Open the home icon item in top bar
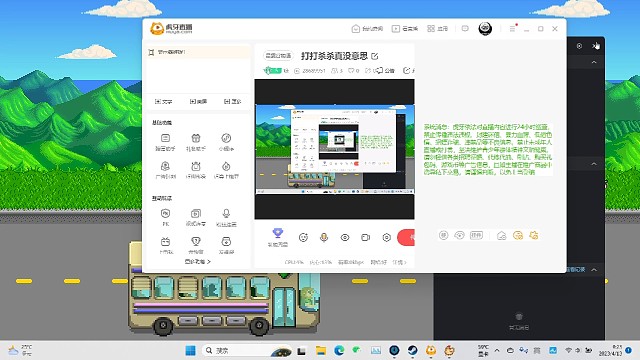Image resolution: width=640 pixels, height=360 pixels. click(367, 29)
